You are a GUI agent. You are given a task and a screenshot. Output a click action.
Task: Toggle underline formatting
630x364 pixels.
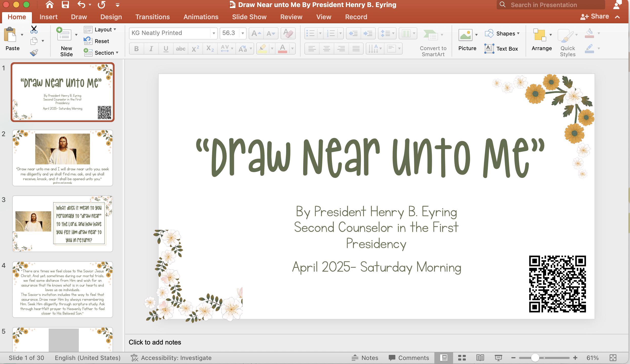click(166, 49)
